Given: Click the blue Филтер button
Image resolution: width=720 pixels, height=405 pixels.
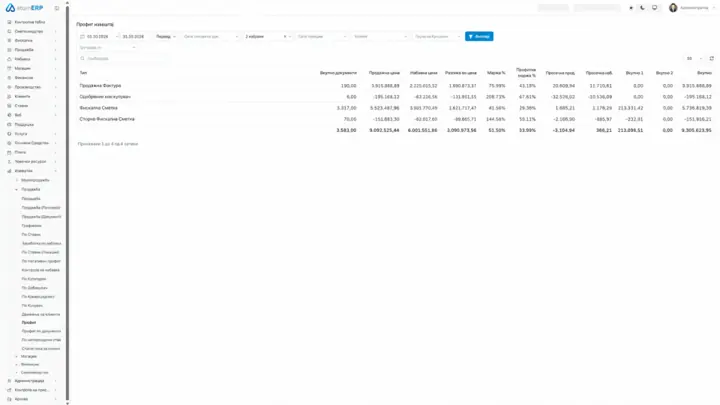Looking at the screenshot, I should (479, 36).
